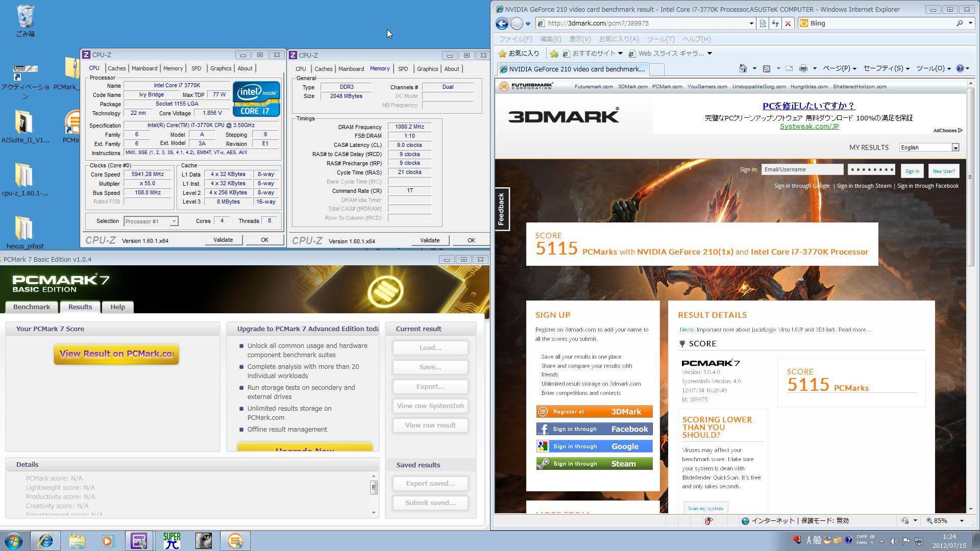Expand the Web スライス ギャラリー dropdown
Image resolution: width=980 pixels, height=551 pixels.
(x=709, y=54)
